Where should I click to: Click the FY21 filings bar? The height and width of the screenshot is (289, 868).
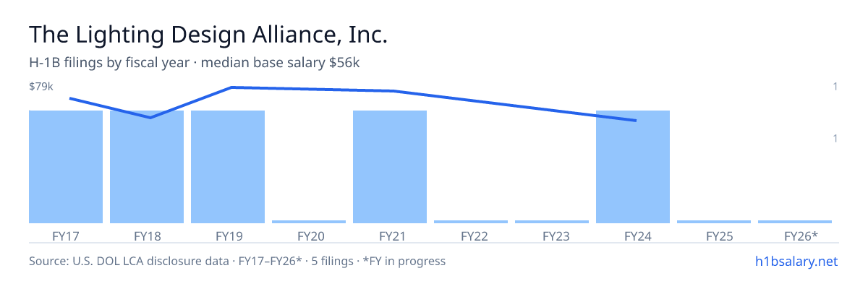coord(390,167)
